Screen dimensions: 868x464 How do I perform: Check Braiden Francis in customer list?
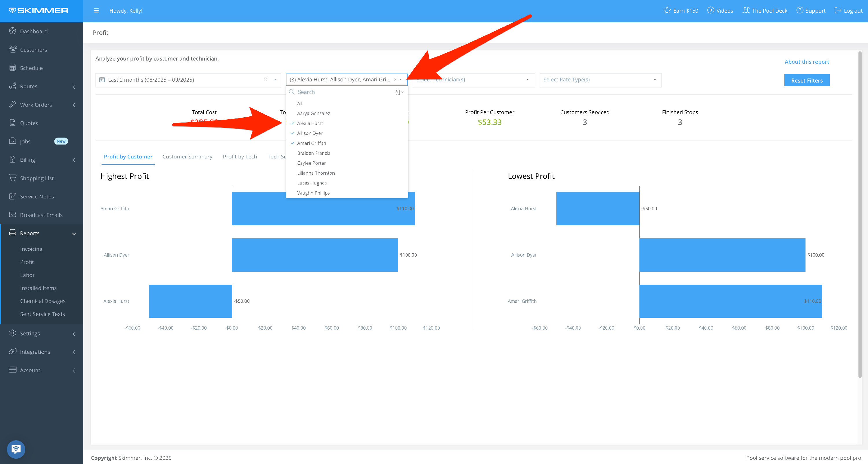click(313, 153)
